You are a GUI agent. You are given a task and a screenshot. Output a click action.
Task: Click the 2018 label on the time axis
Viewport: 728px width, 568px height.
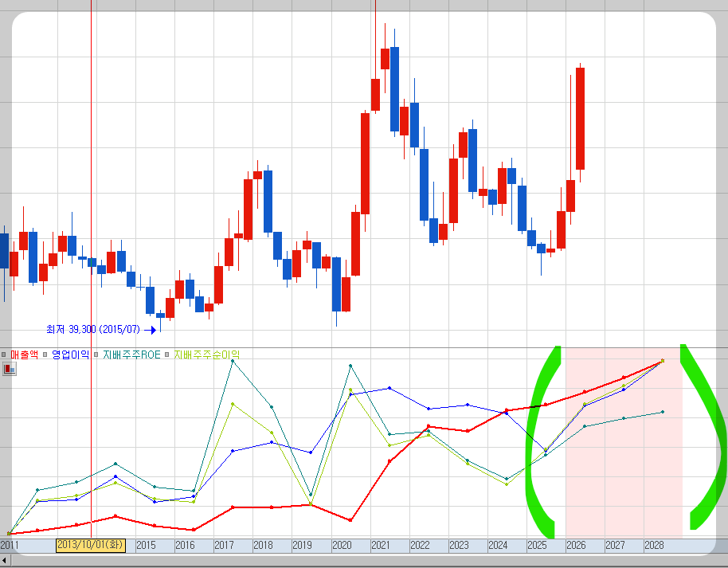coord(263,545)
